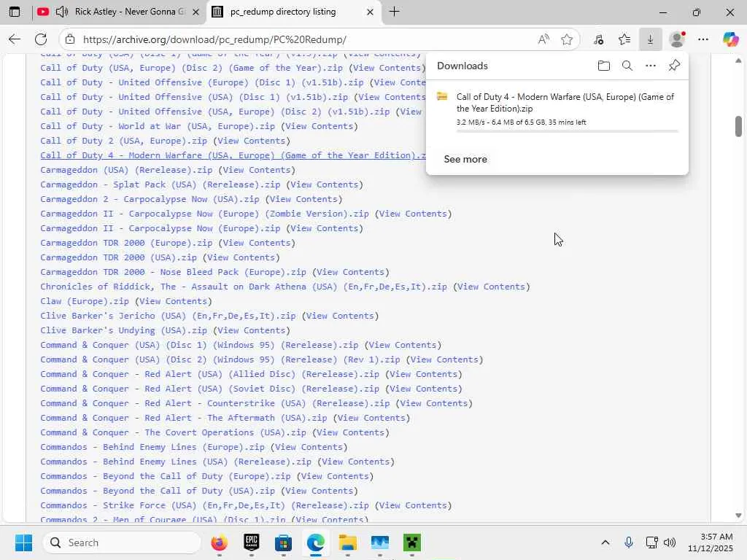View site information lock icon
The image size is (747, 560).
70,39
